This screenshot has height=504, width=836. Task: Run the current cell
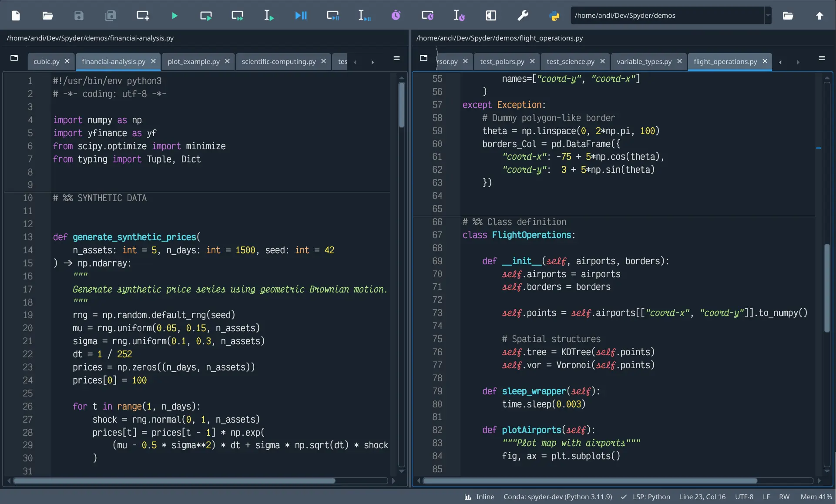[206, 16]
